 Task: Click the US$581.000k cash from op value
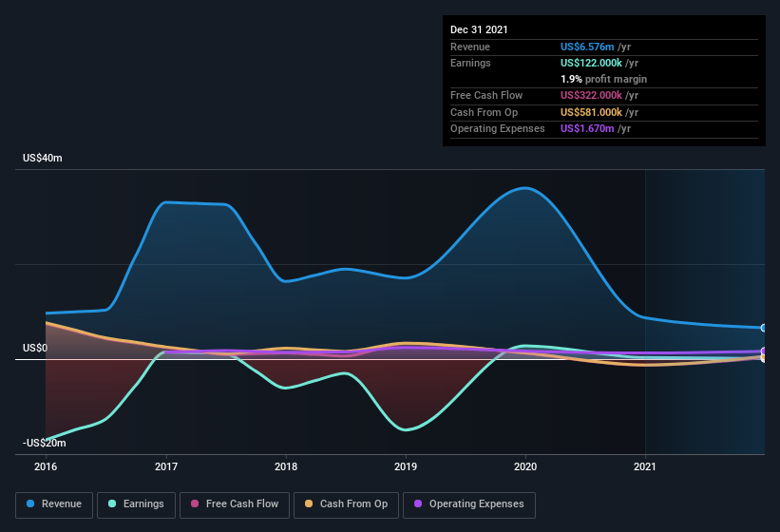pyautogui.click(x=591, y=112)
